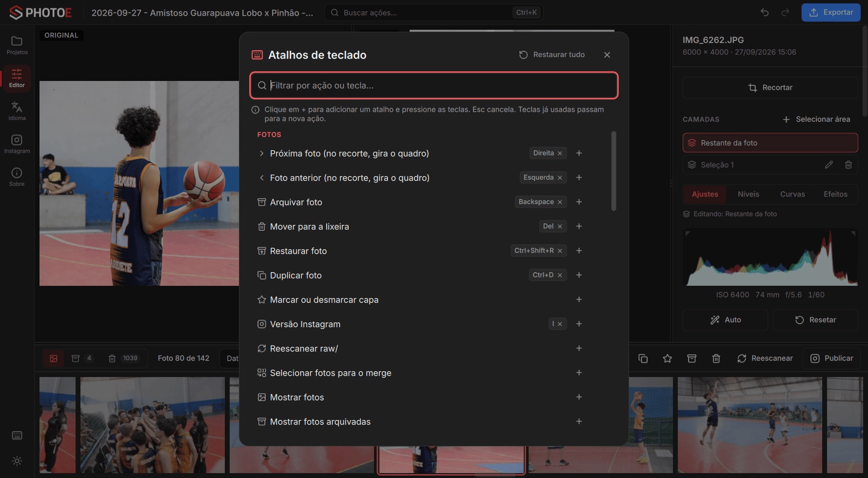Click the Buscar ações search field
The image size is (868, 478).
[x=434, y=13]
